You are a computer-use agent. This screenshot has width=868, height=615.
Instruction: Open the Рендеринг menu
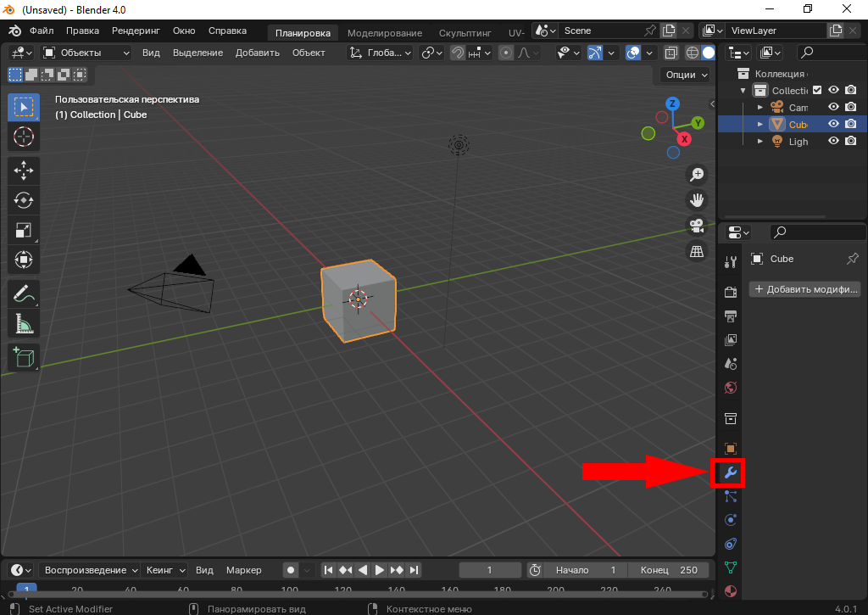tap(136, 31)
